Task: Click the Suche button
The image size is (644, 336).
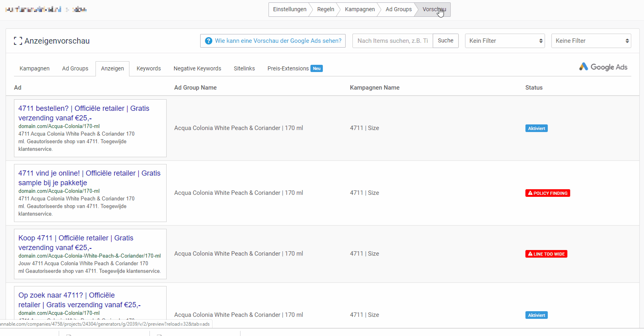Action: [x=445, y=40]
